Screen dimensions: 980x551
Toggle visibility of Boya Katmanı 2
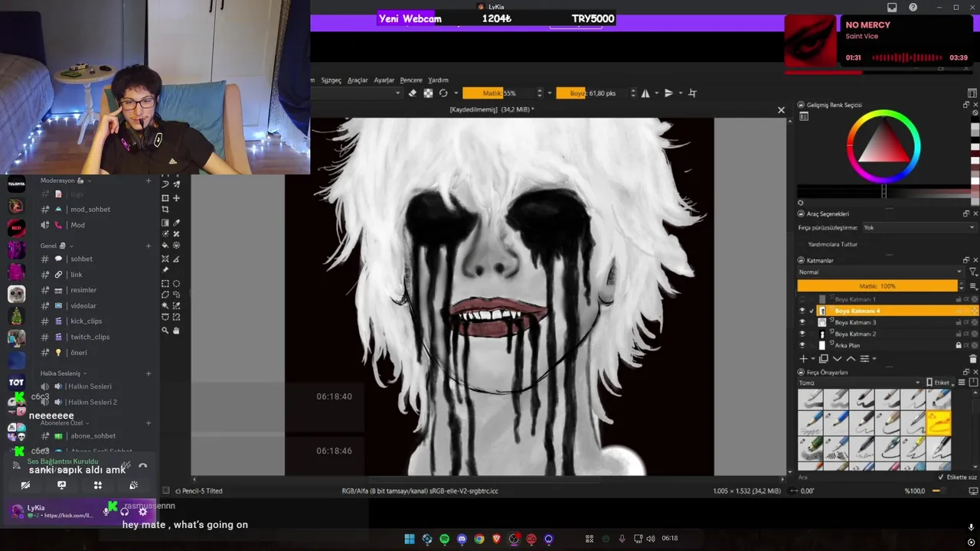[x=802, y=334]
